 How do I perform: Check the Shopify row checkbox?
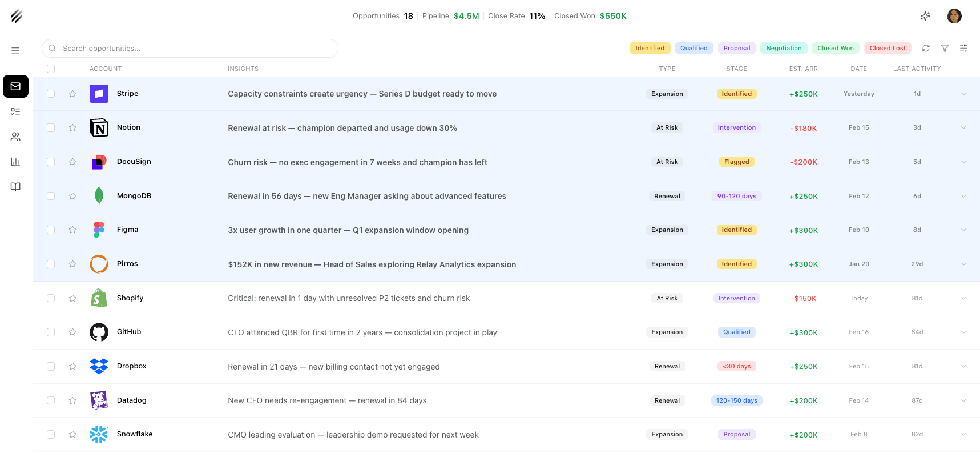click(x=51, y=298)
